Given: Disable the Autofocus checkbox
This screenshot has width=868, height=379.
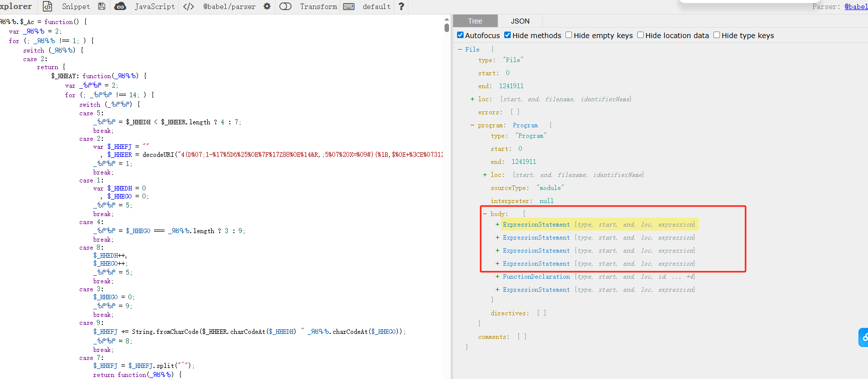Looking at the screenshot, I should coord(460,35).
